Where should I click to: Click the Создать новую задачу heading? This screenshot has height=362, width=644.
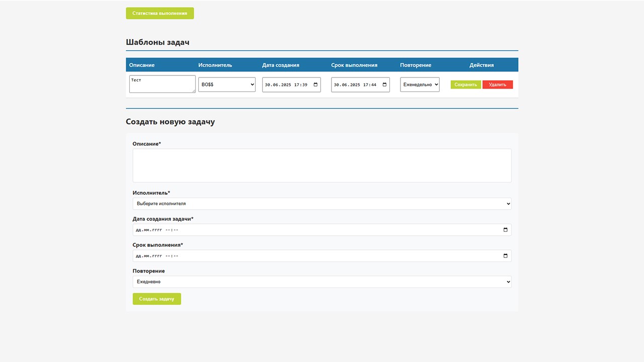point(170,122)
